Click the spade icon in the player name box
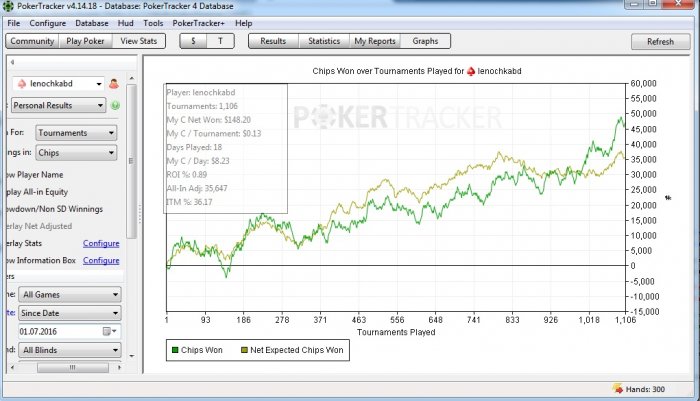The height and width of the screenshot is (401, 700). click(x=22, y=84)
